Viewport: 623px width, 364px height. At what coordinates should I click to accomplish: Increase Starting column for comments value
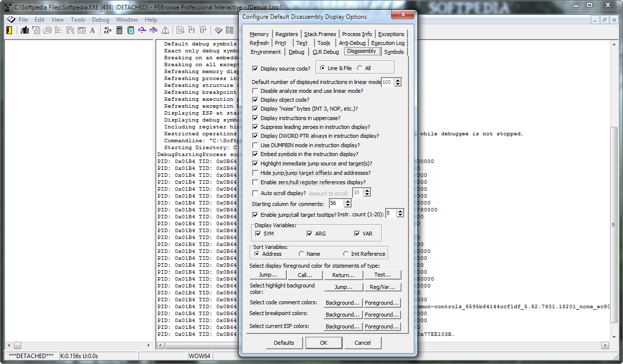tap(348, 202)
